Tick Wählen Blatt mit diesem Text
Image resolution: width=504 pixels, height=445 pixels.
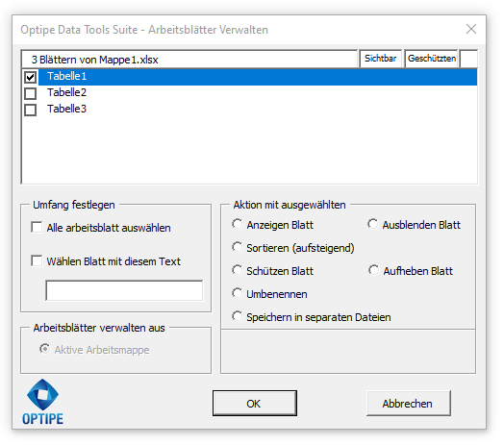pos(37,260)
